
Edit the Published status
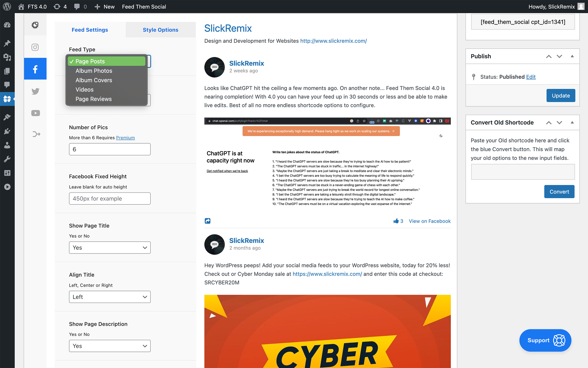pyautogui.click(x=531, y=77)
